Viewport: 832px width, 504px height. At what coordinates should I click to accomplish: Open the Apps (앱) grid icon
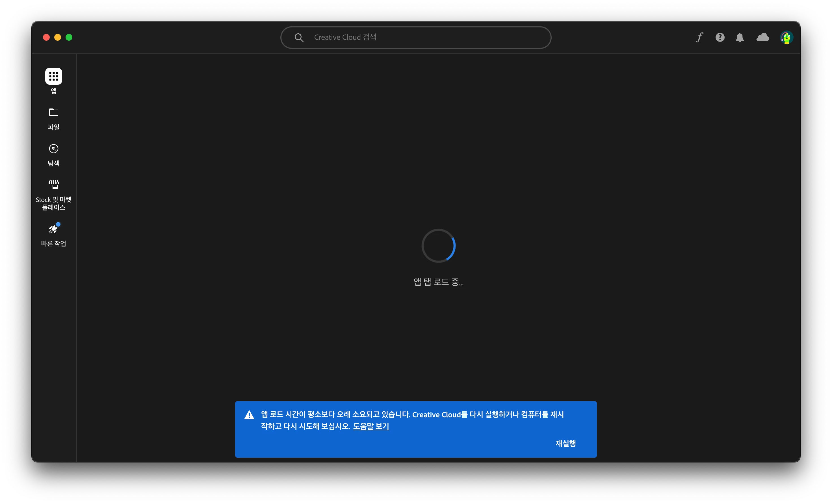click(53, 76)
